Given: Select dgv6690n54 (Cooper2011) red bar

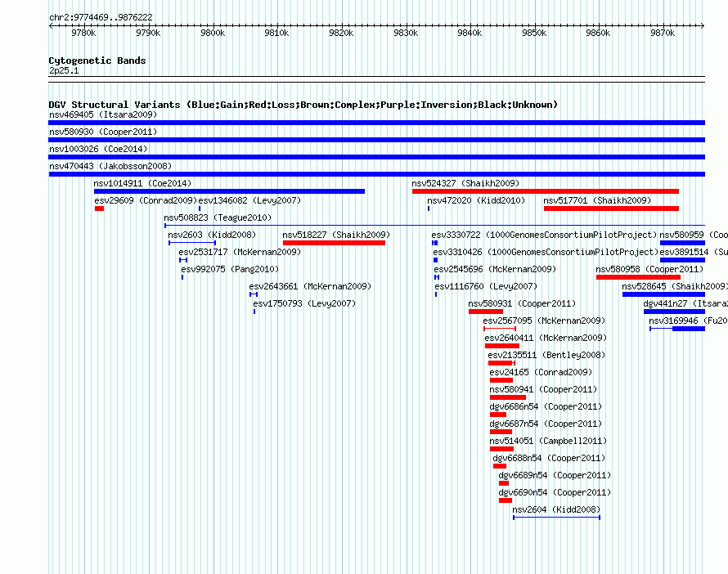Looking at the screenshot, I should (506, 500).
